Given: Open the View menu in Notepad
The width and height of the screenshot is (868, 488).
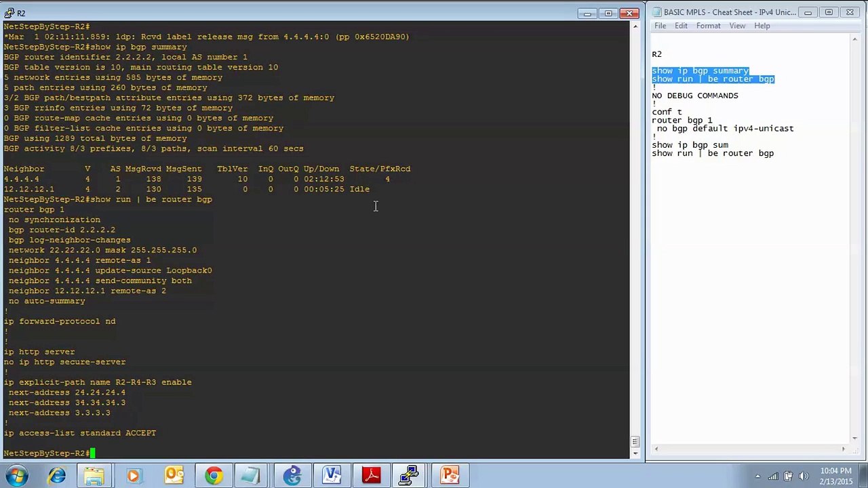Looking at the screenshot, I should pyautogui.click(x=737, y=26).
